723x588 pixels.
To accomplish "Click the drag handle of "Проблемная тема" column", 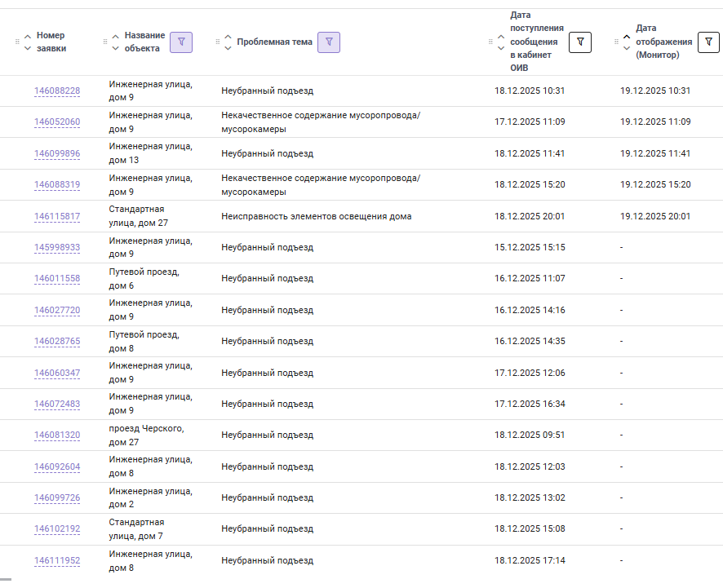I will tap(217, 42).
